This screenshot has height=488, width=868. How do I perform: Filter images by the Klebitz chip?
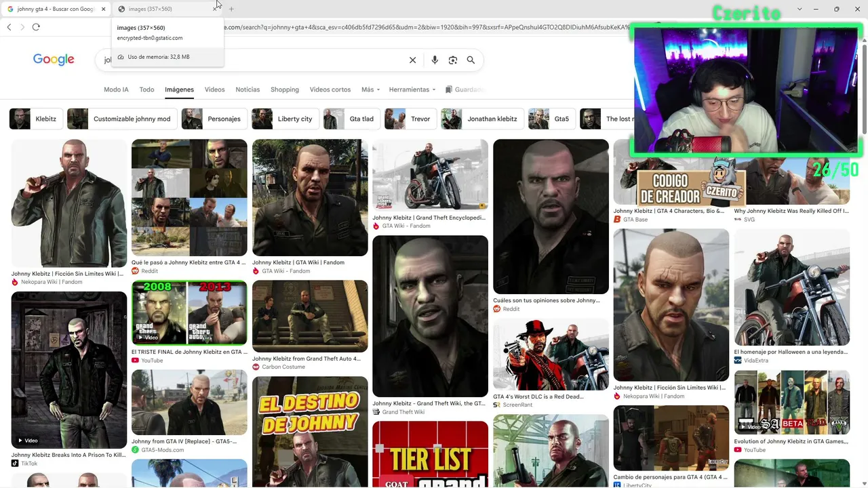[36, 119]
